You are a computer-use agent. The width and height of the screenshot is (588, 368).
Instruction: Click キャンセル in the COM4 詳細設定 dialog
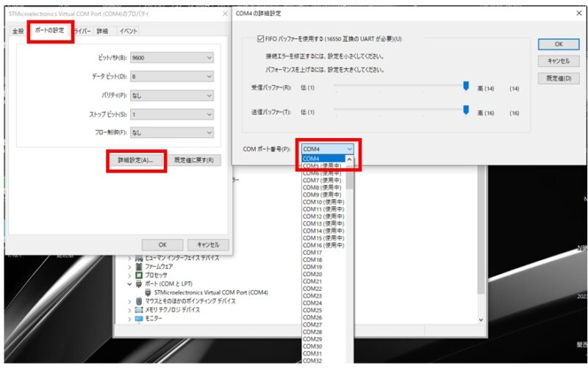tap(559, 61)
